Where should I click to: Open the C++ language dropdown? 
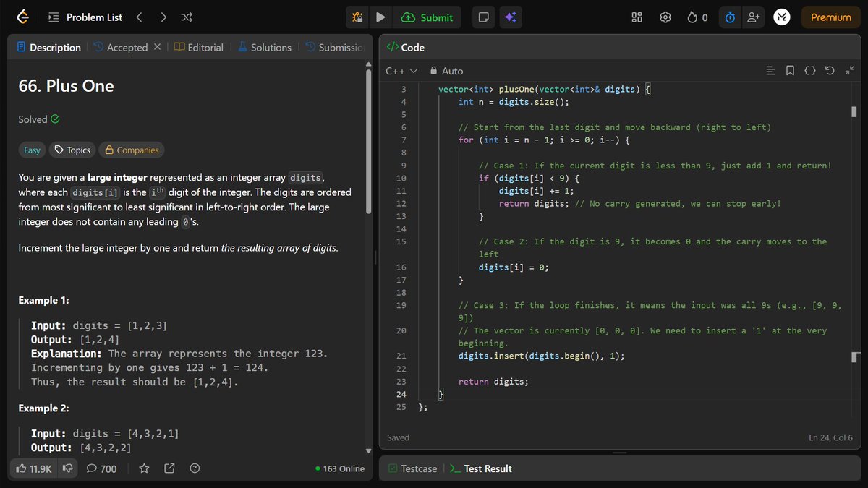[x=401, y=71]
